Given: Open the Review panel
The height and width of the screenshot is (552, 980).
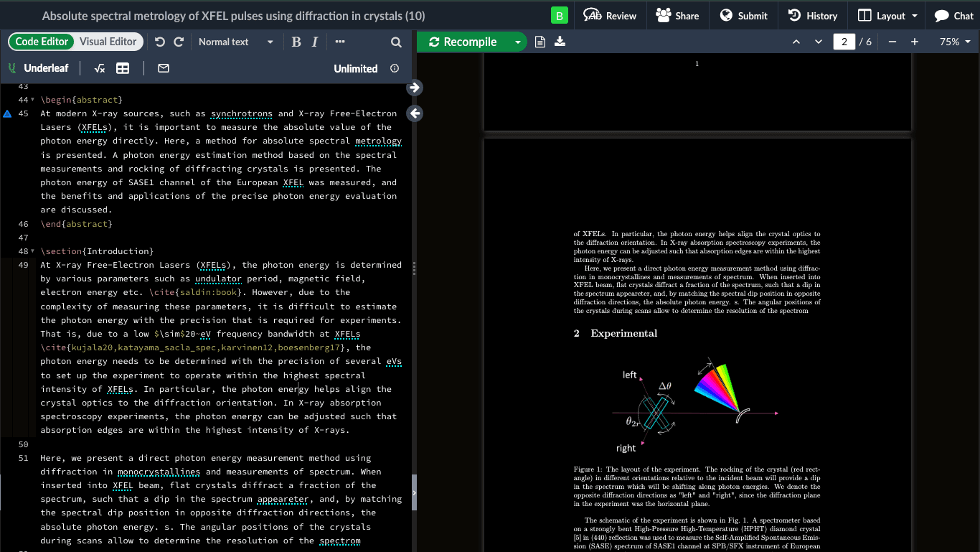Looking at the screenshot, I should click(610, 16).
